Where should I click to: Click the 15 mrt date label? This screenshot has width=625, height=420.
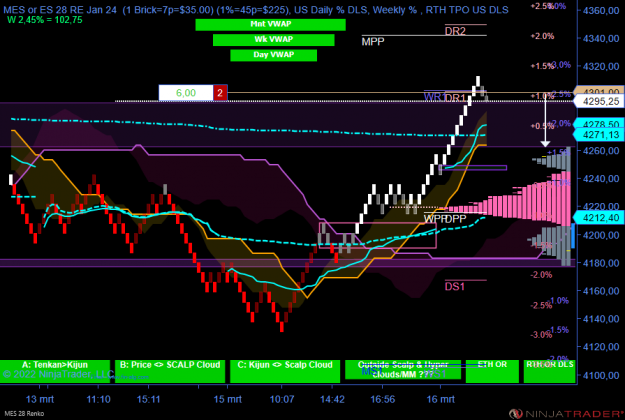tap(228, 399)
